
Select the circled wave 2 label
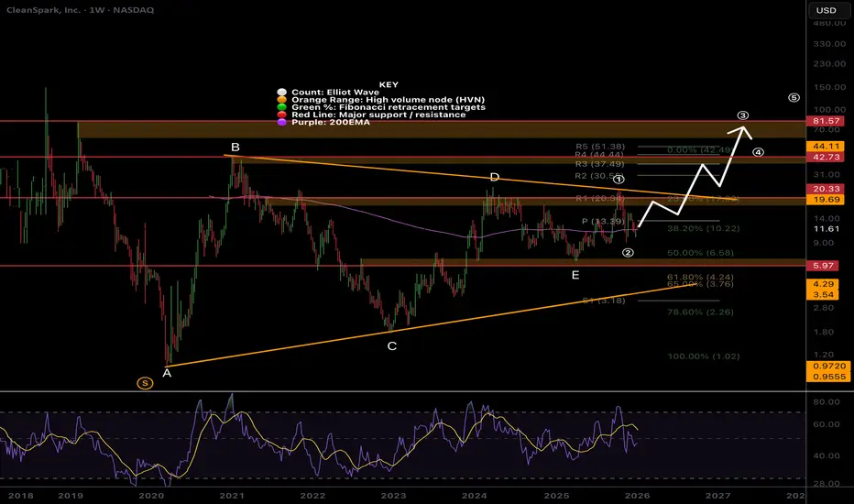pyautogui.click(x=628, y=252)
